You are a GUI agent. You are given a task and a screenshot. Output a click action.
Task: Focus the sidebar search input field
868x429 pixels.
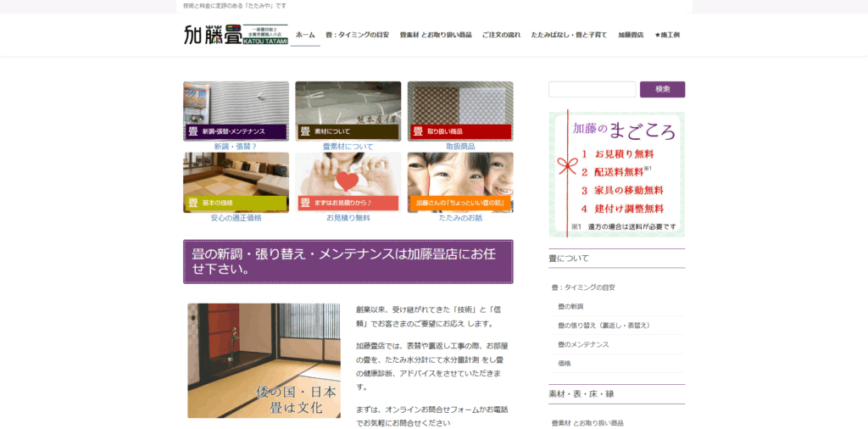coord(592,89)
